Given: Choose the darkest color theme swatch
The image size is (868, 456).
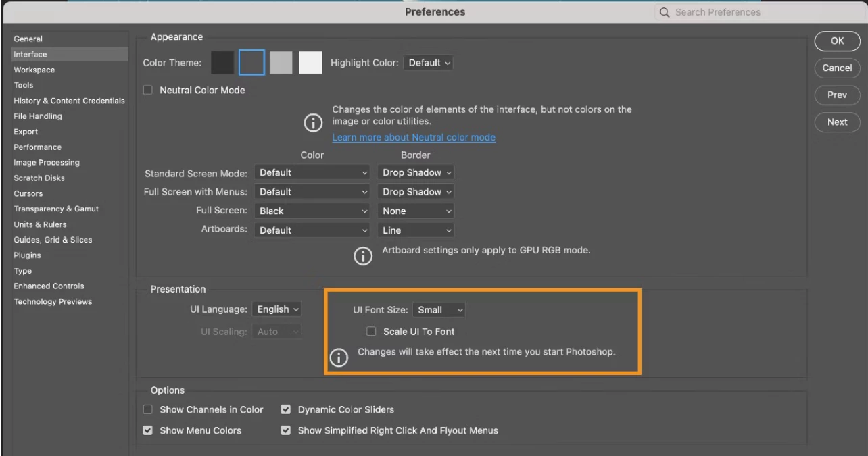Looking at the screenshot, I should pyautogui.click(x=222, y=63).
